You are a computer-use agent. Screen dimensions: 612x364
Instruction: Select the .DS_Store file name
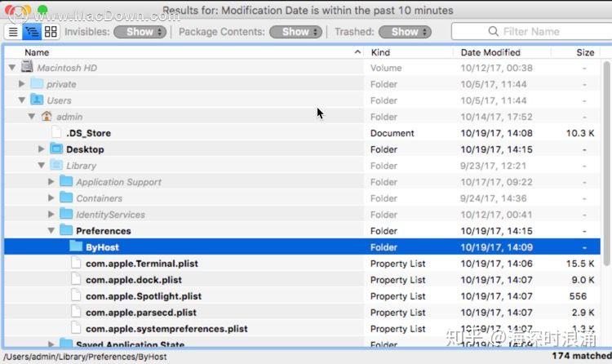coord(88,133)
